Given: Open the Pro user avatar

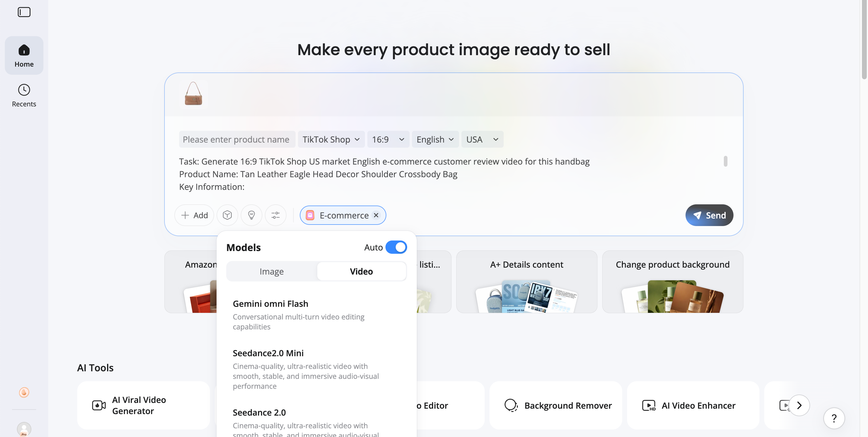Looking at the screenshot, I should pos(24,429).
